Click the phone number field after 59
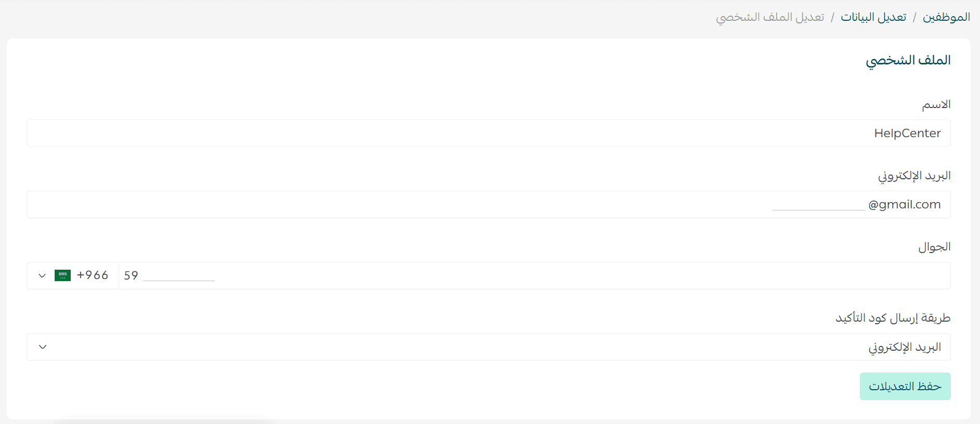This screenshot has height=424, width=980. pyautogui.click(x=179, y=275)
